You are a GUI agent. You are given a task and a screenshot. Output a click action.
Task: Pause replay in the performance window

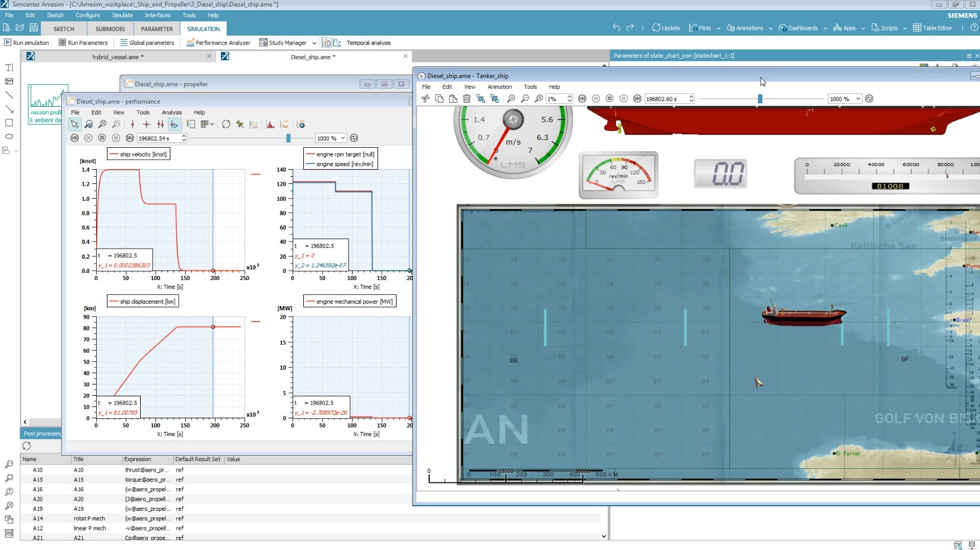click(x=102, y=138)
